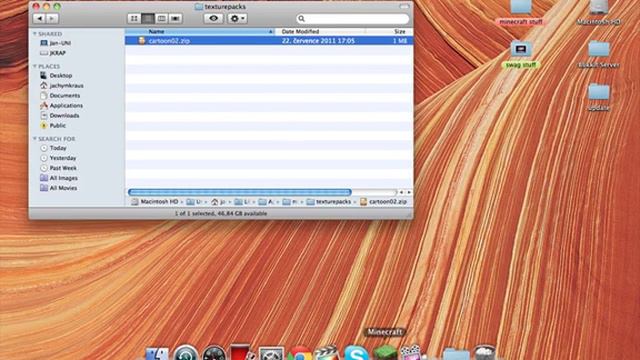640x360 pixels.
Task: Switch Finder to column view
Action: 162,18
